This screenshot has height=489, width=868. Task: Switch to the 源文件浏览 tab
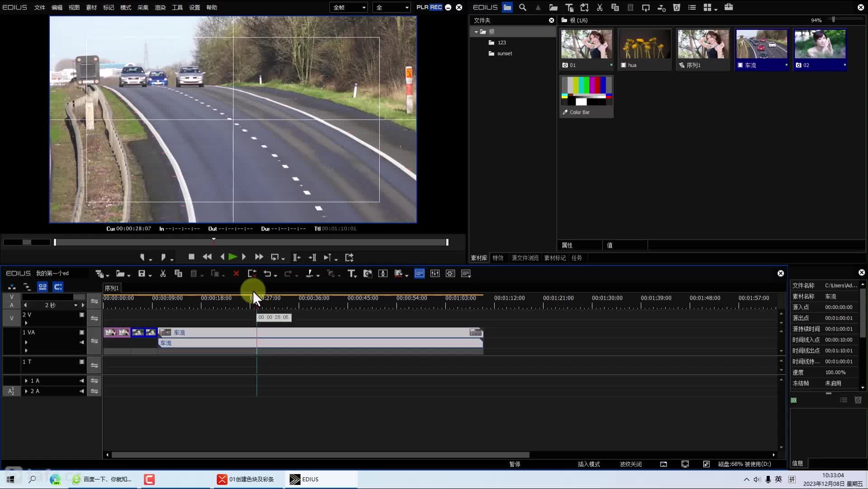click(x=525, y=258)
